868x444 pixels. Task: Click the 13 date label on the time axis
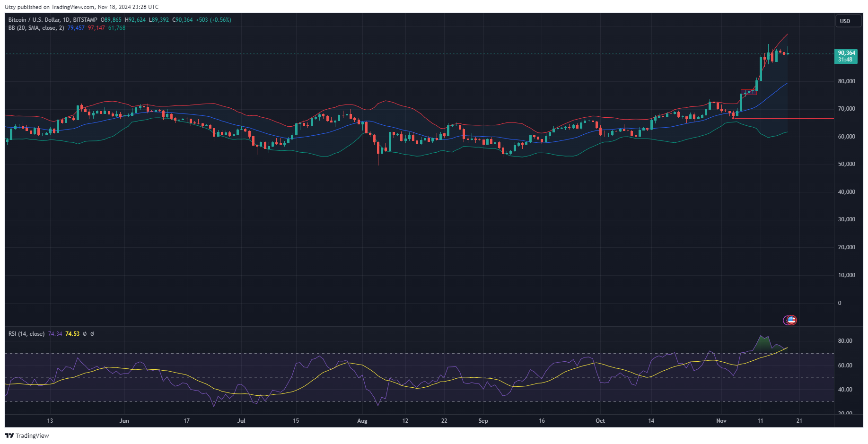pyautogui.click(x=50, y=421)
